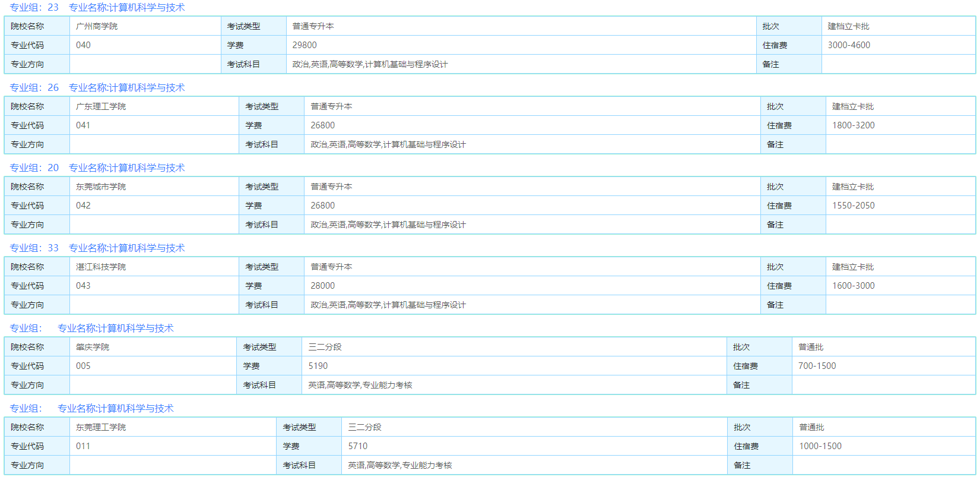
Task: Click major code 042
Action: tap(83, 206)
